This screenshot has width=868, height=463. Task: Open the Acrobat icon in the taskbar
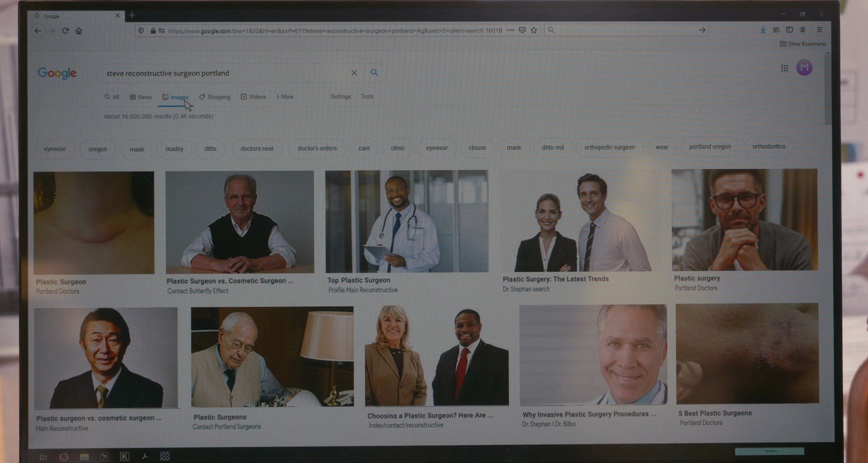(x=145, y=456)
